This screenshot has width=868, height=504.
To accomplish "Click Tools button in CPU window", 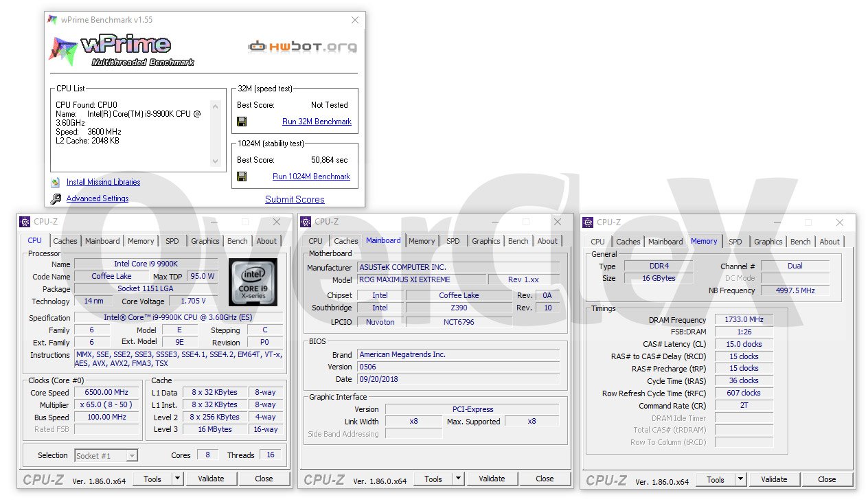I will pos(152,479).
